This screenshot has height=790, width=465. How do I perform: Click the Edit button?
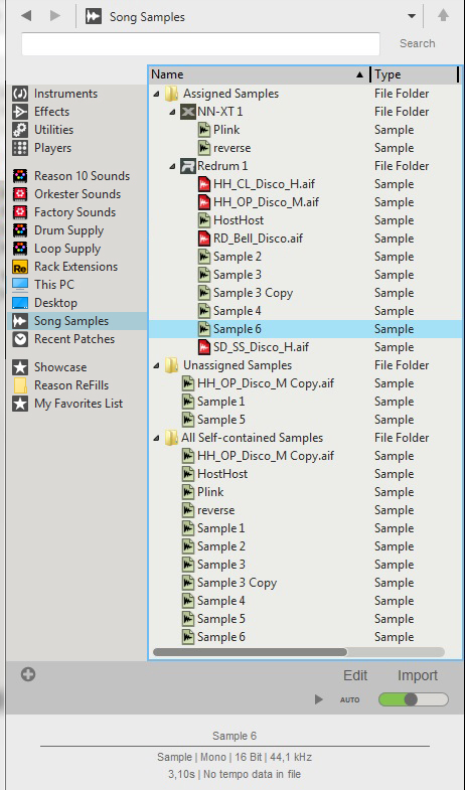(355, 675)
